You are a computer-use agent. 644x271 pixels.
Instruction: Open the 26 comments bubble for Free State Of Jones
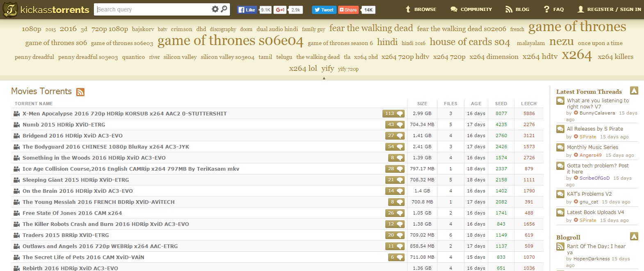(395, 213)
